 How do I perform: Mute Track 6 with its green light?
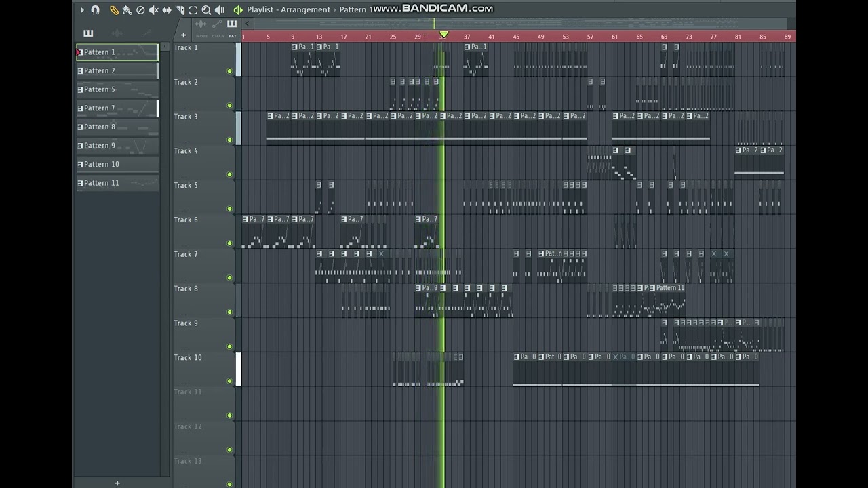(229, 243)
